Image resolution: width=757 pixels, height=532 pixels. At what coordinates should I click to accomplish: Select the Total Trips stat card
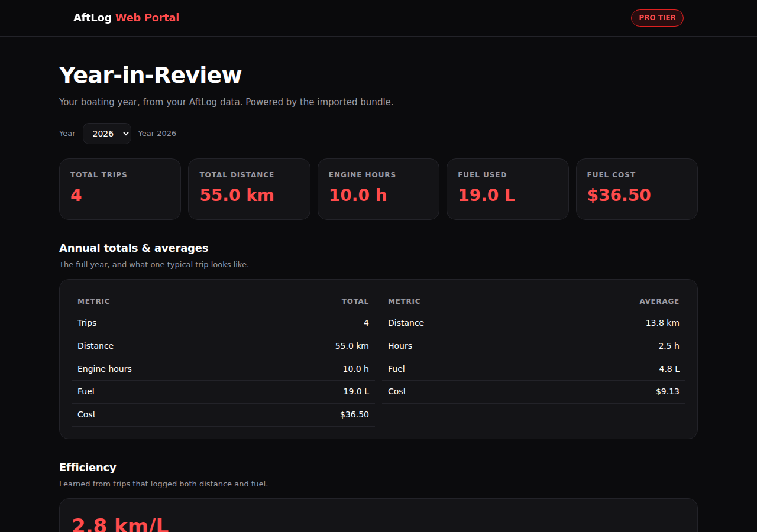(120, 189)
